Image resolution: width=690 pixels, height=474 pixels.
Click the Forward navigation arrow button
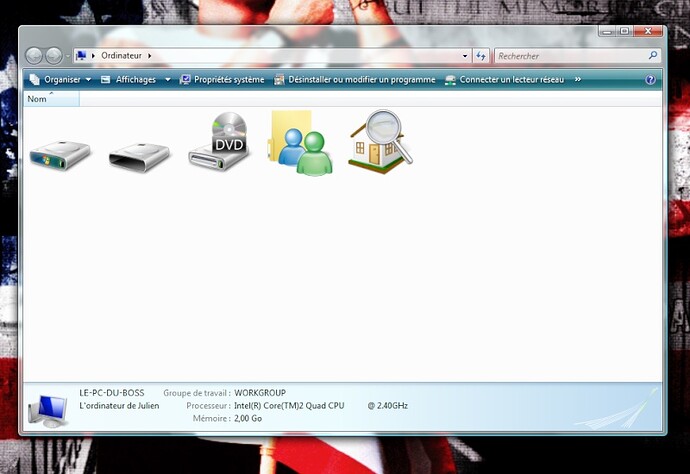[x=54, y=56]
